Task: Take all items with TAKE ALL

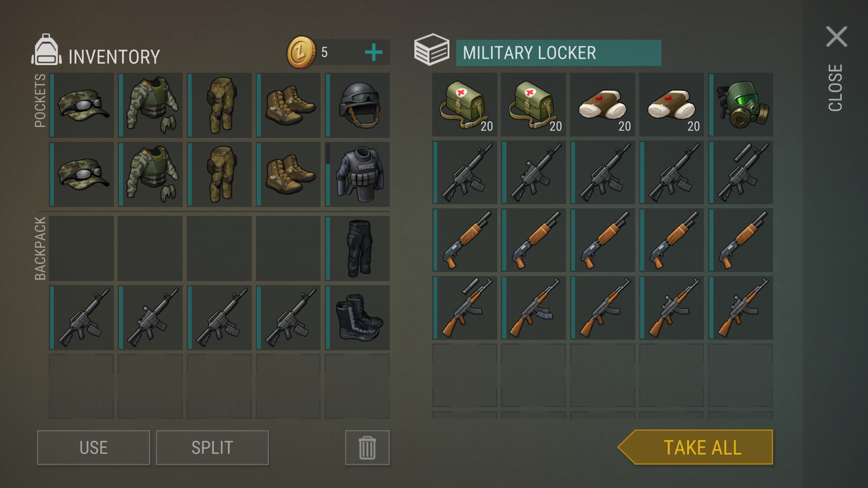Action: (x=695, y=447)
